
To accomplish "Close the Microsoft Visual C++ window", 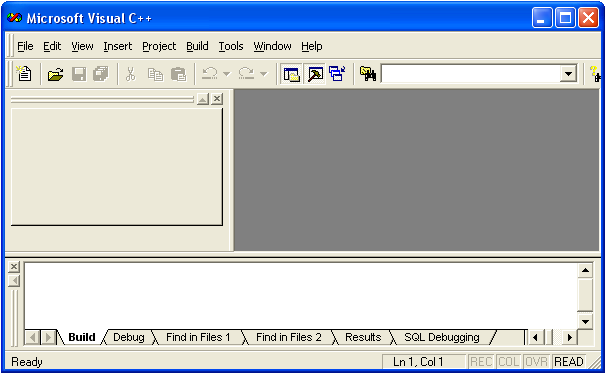I will click(588, 18).
